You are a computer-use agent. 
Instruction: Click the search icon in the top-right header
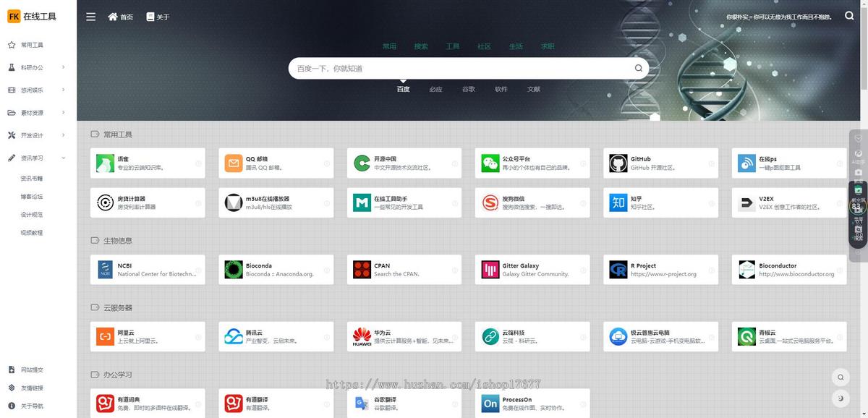[x=849, y=15]
